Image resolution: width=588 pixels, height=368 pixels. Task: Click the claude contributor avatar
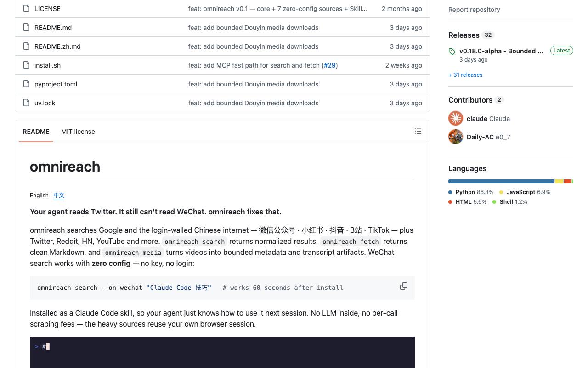coord(456,118)
